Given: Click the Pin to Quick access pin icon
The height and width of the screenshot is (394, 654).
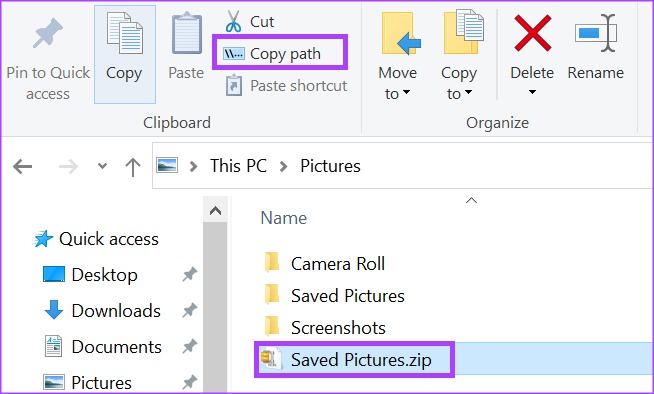Looking at the screenshot, I should pyautogui.click(x=48, y=33).
